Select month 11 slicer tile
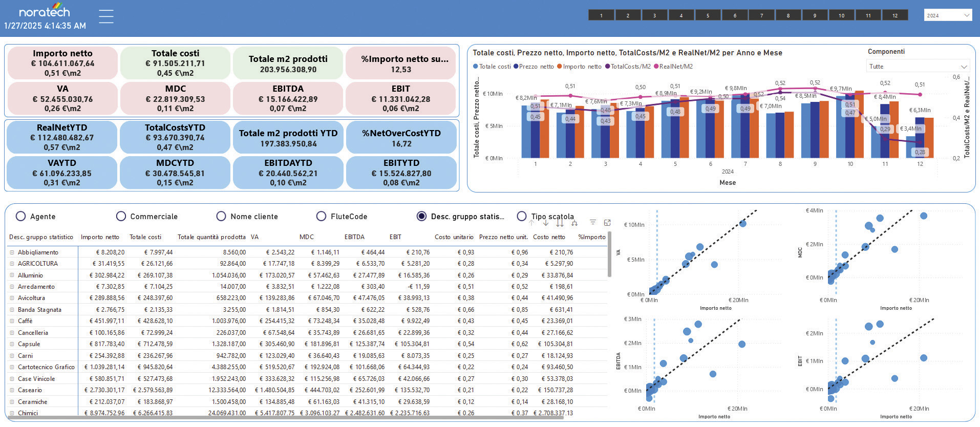 868,15
